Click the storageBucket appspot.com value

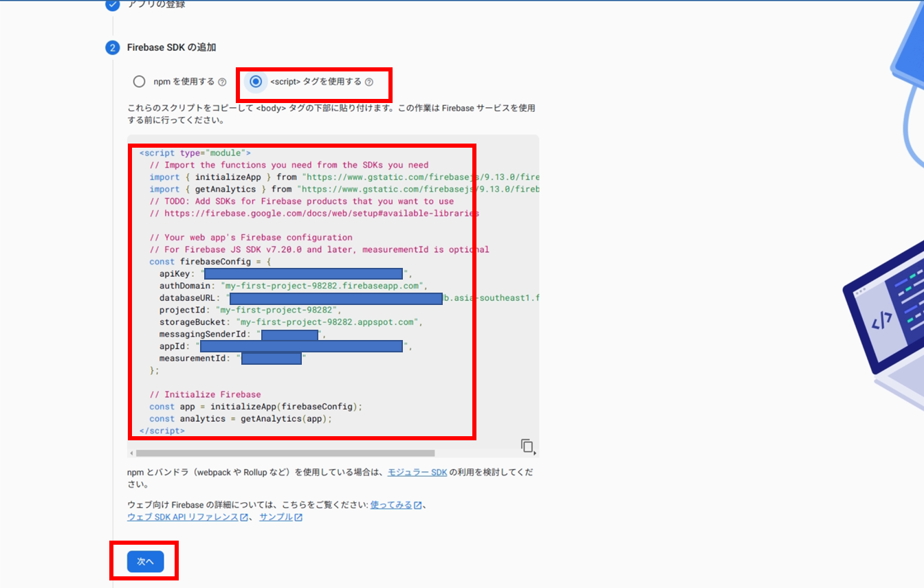[x=329, y=321]
